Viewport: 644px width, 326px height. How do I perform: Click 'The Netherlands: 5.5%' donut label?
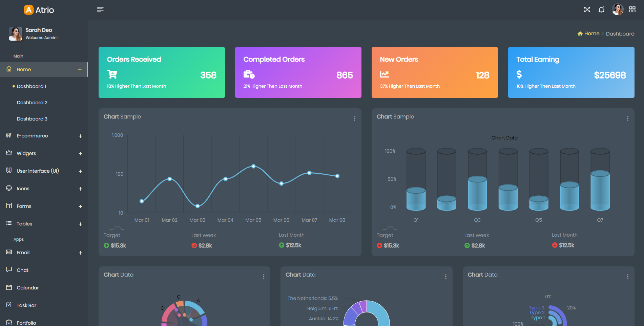coord(313,298)
